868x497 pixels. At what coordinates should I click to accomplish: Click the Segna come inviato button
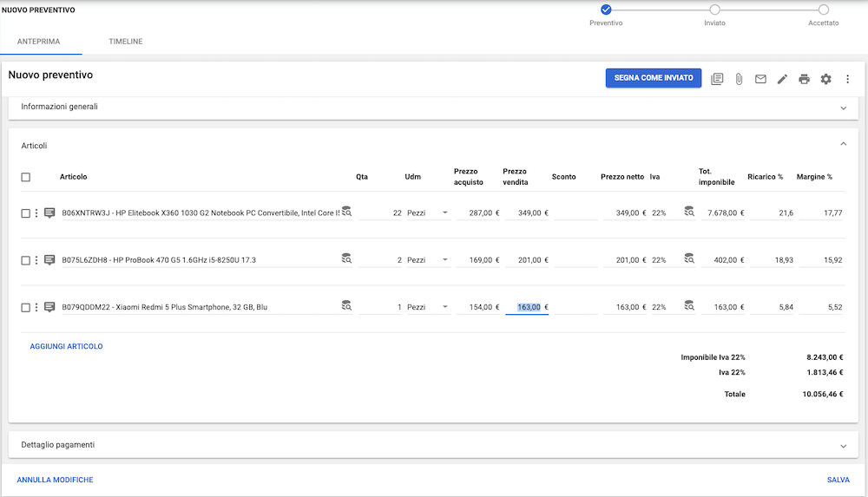[x=653, y=78]
